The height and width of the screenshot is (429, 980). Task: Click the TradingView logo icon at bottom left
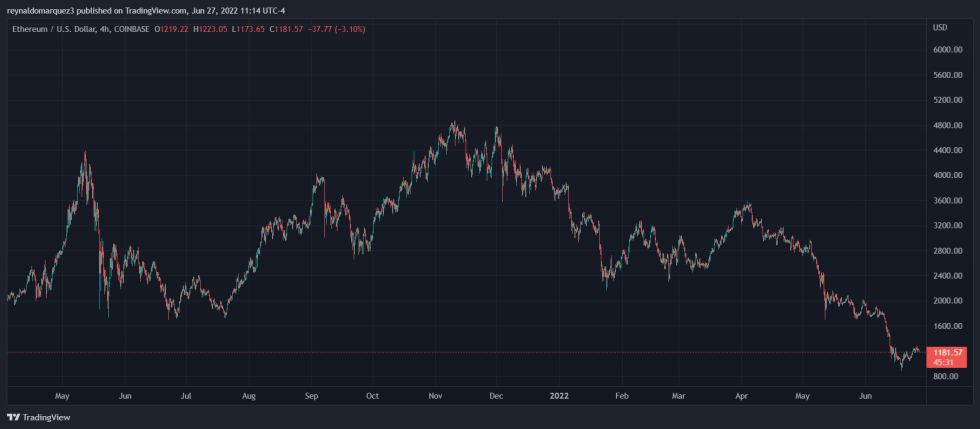(13, 417)
